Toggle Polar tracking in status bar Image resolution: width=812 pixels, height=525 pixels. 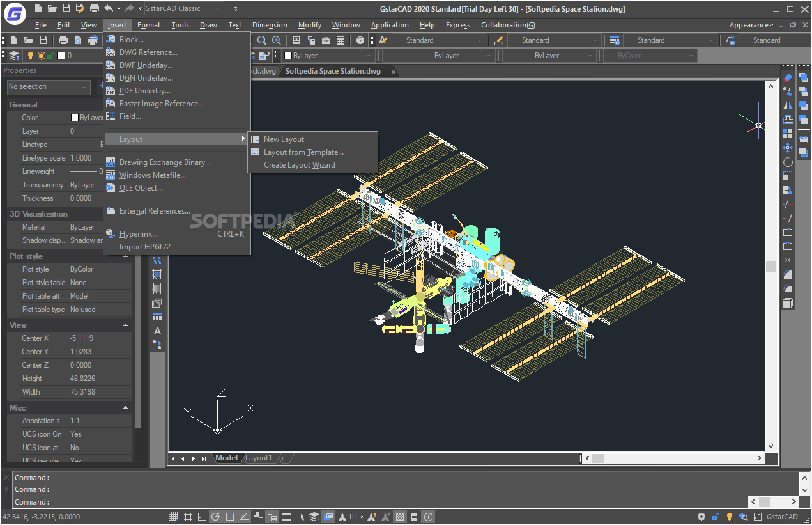click(216, 517)
